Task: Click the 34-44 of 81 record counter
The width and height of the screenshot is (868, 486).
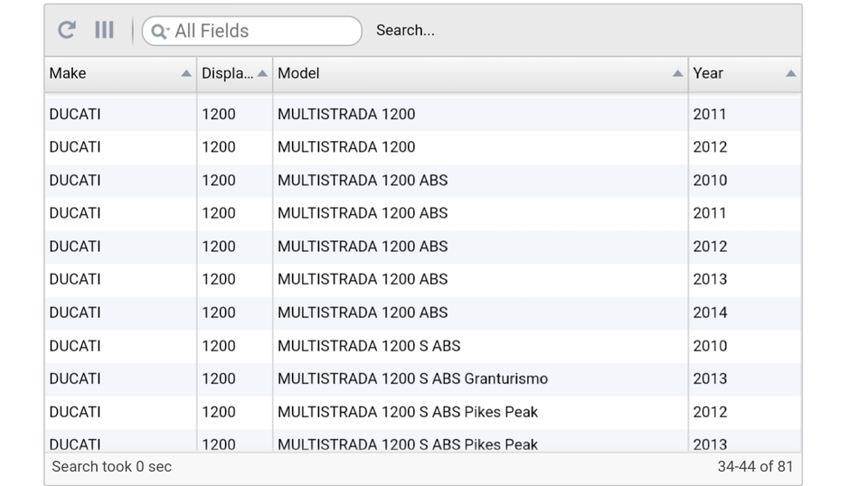Action: point(754,467)
